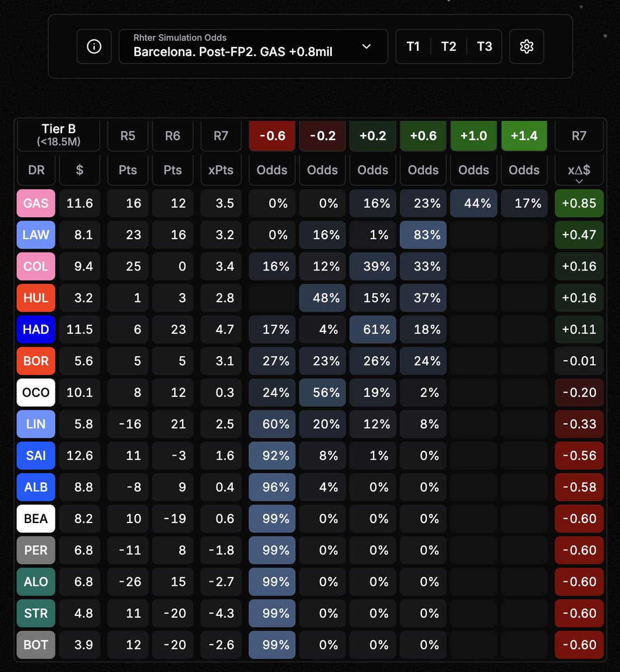Click the 60% odds cell for LIN
The image size is (620, 672).
click(x=272, y=424)
